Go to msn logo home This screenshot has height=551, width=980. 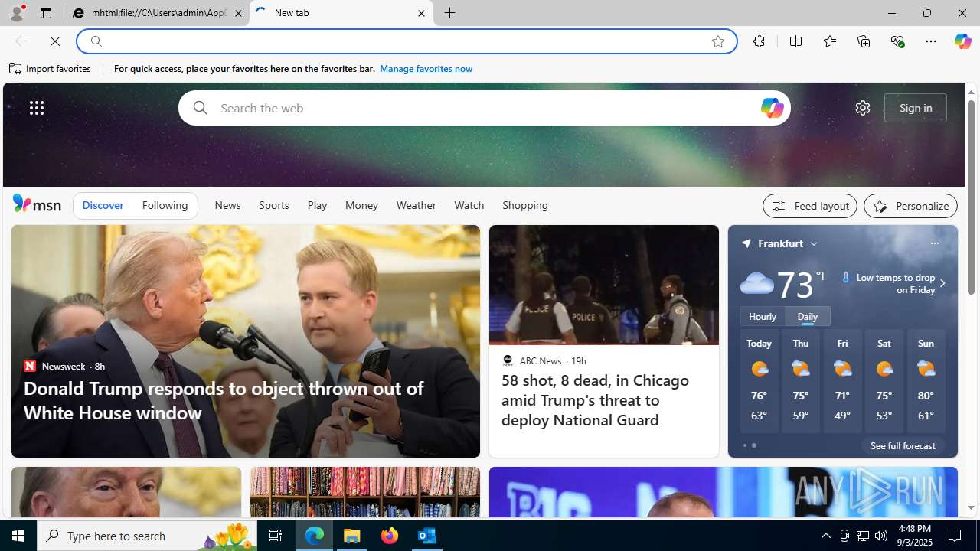tap(37, 204)
